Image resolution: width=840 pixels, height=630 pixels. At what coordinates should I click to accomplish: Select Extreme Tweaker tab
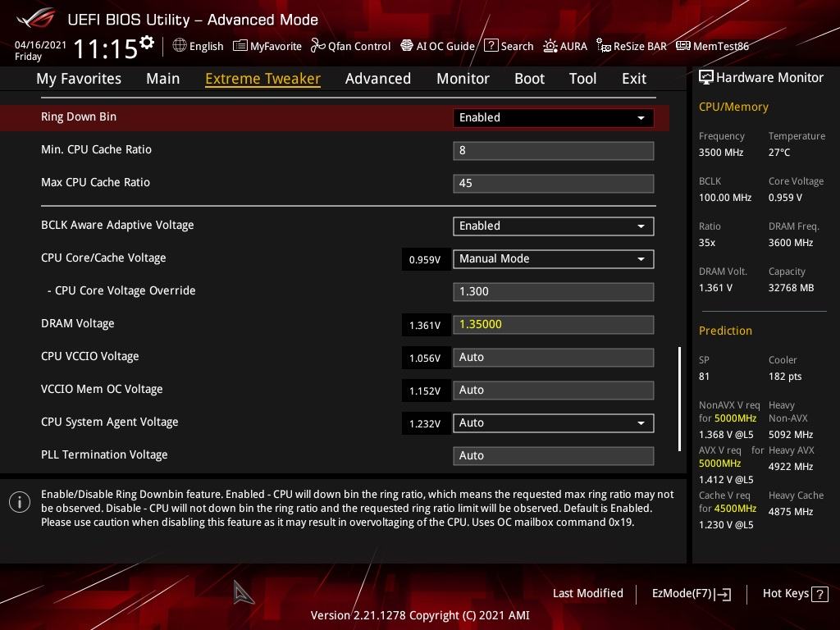coord(262,79)
